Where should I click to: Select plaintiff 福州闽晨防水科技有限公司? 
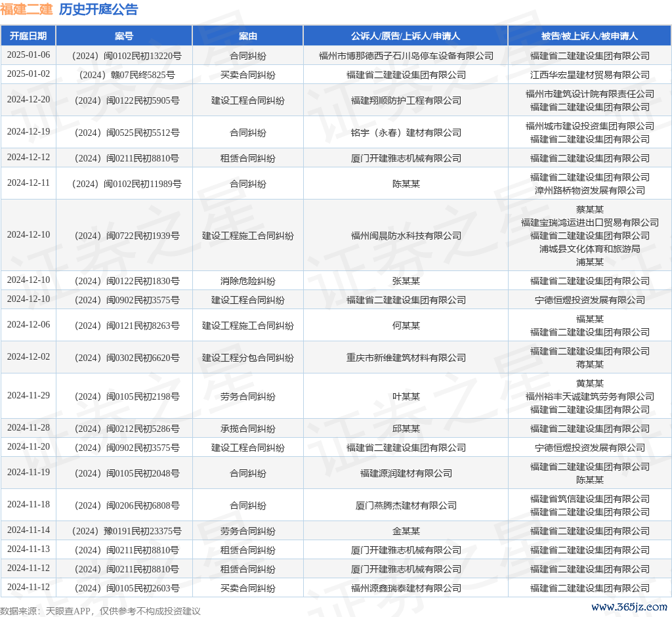pos(406,236)
